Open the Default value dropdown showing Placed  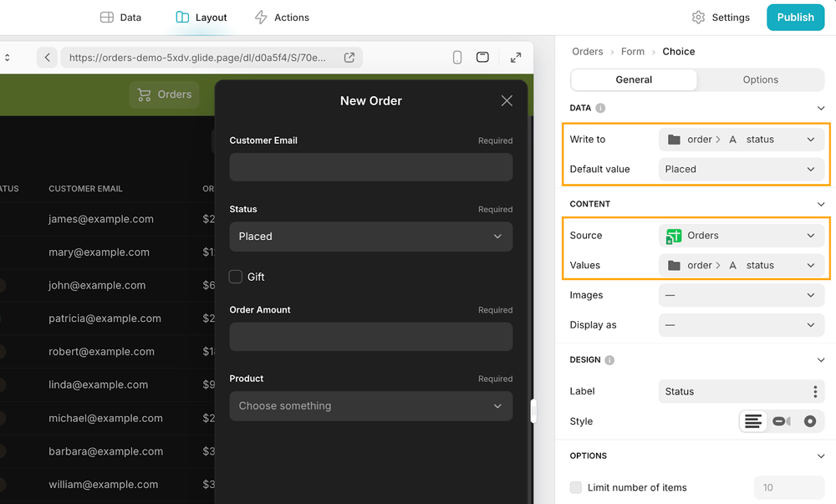point(742,169)
